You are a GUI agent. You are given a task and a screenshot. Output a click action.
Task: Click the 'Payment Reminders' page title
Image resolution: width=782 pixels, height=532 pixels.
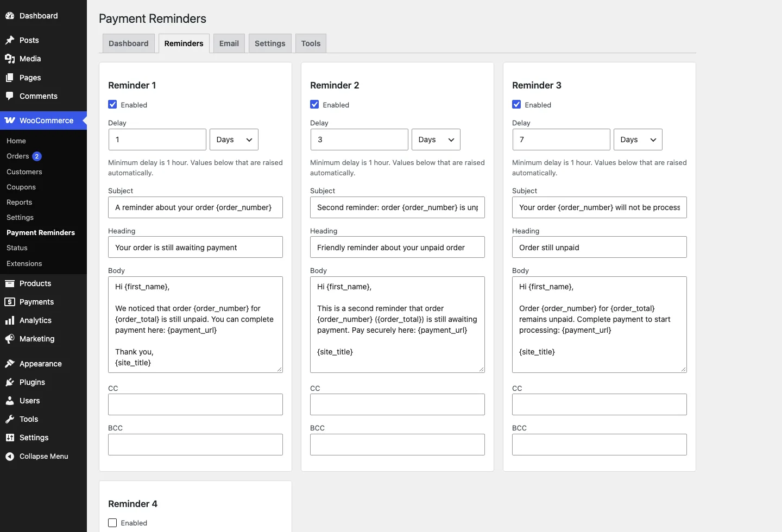[x=153, y=18]
